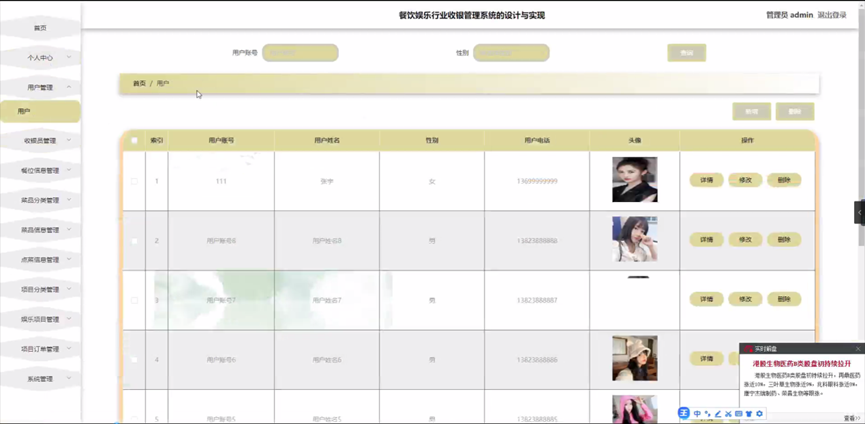Expand the 娱乐项目管理 chevron
865x424 pixels.
click(69, 319)
